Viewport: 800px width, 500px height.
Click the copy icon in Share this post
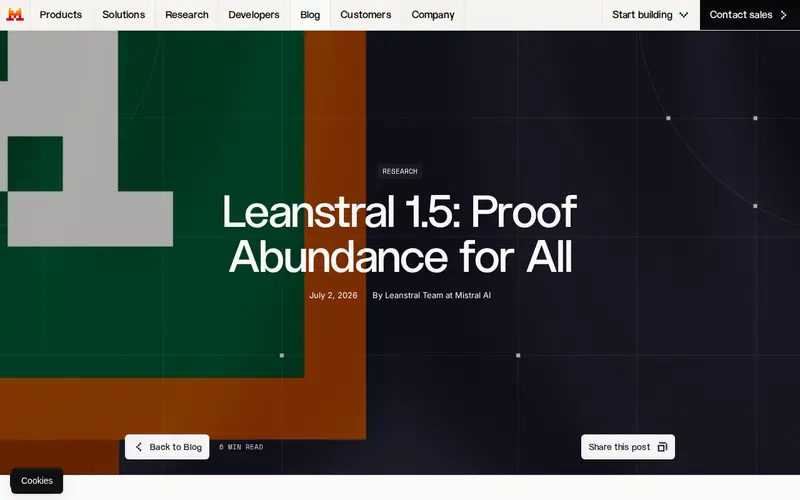[x=662, y=447]
